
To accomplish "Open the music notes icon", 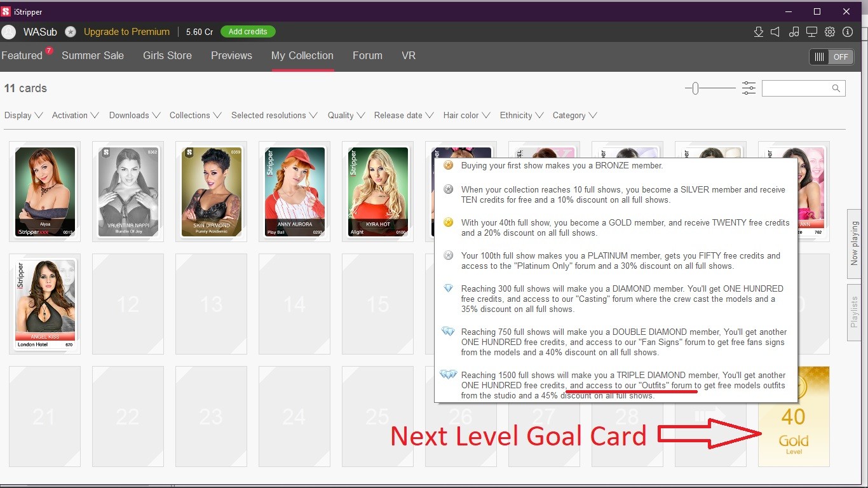I will coord(794,32).
